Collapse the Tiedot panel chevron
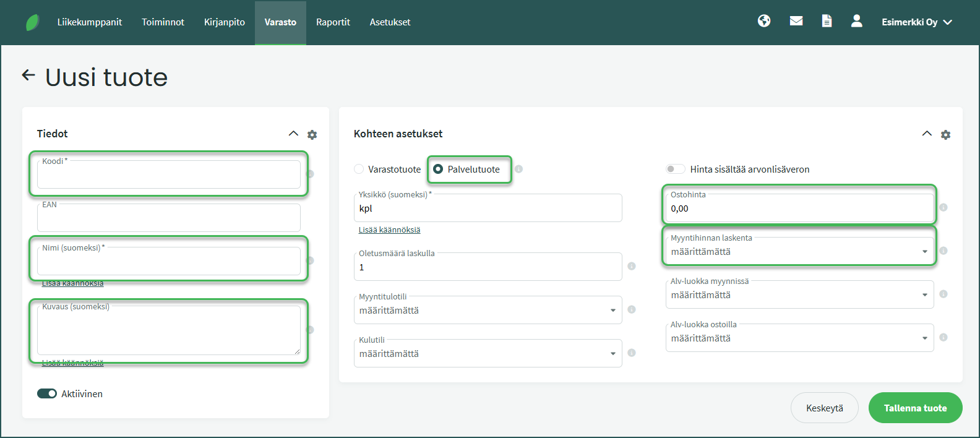980x438 pixels. click(x=293, y=134)
